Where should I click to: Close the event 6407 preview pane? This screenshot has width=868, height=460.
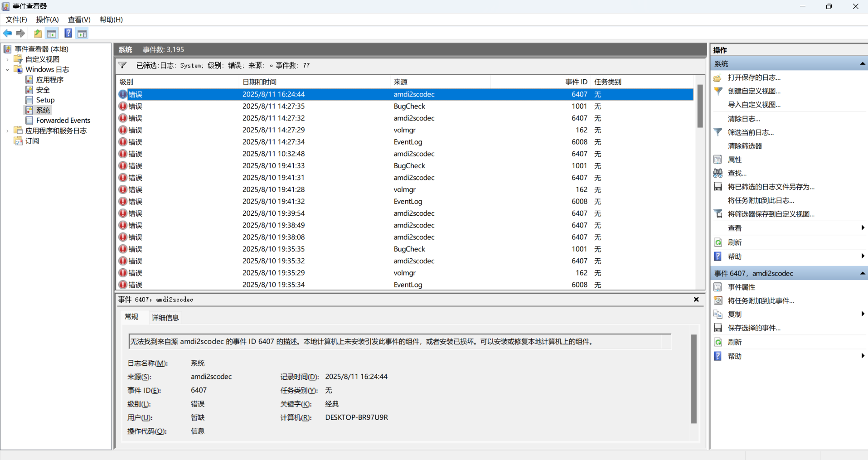click(x=696, y=300)
